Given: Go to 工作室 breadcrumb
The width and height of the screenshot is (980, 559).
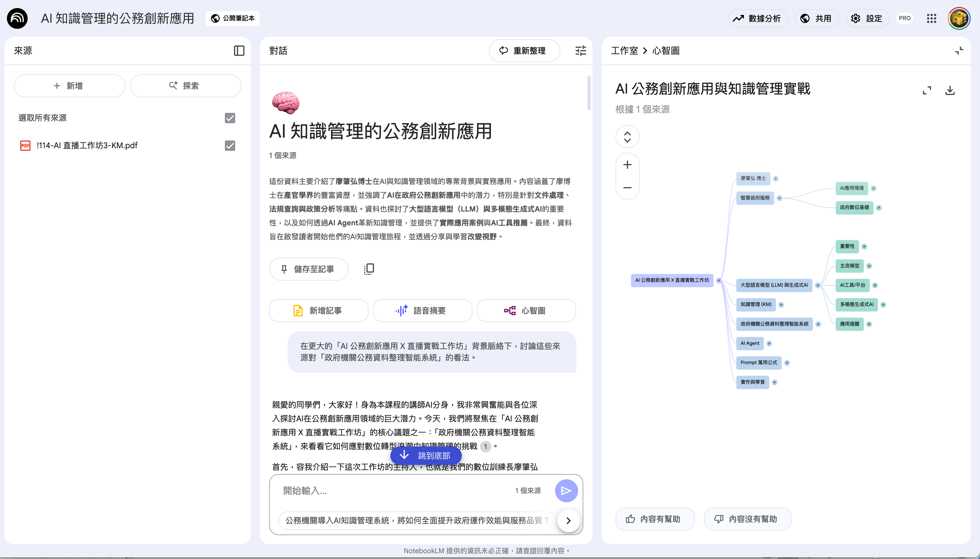Looking at the screenshot, I should tap(624, 51).
